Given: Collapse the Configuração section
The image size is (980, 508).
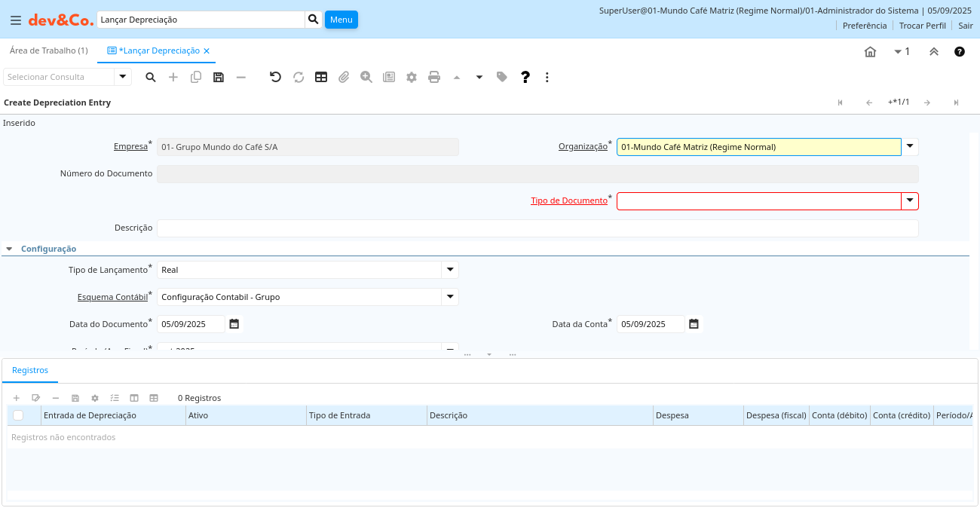Looking at the screenshot, I should [x=9, y=249].
